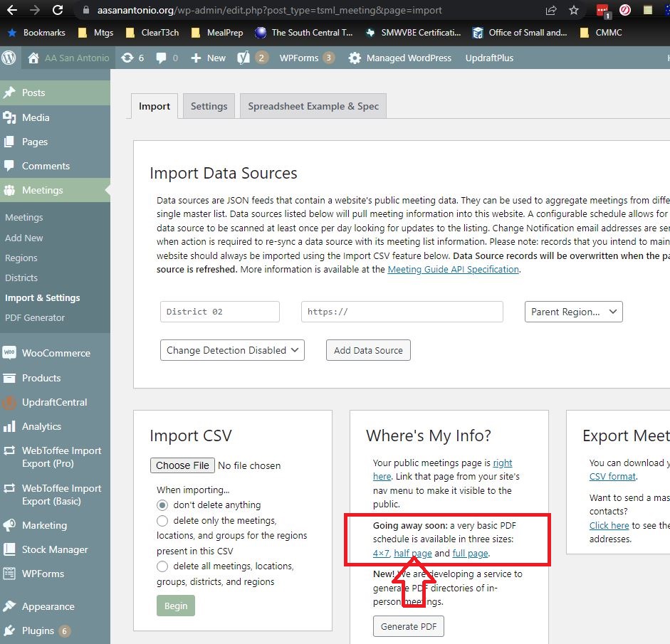Click the Products icon in sidebar

pyautogui.click(x=9, y=378)
